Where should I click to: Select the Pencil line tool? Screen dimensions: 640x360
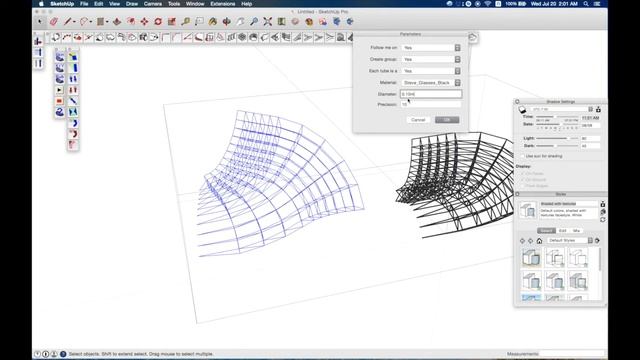pos(67,21)
